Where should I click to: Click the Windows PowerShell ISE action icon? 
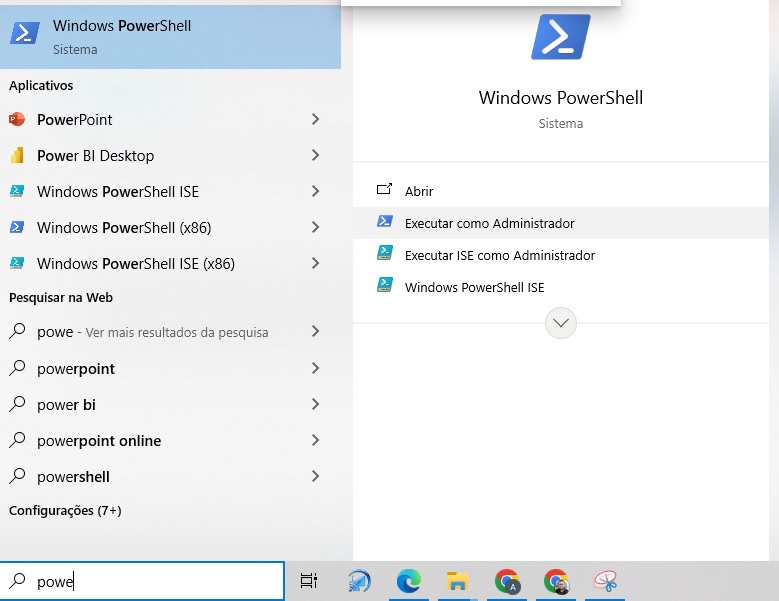point(385,285)
